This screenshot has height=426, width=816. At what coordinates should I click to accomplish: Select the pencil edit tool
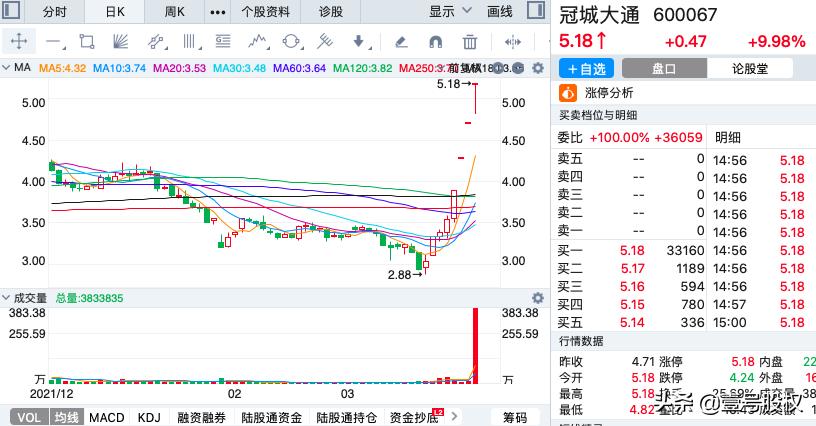[401, 42]
